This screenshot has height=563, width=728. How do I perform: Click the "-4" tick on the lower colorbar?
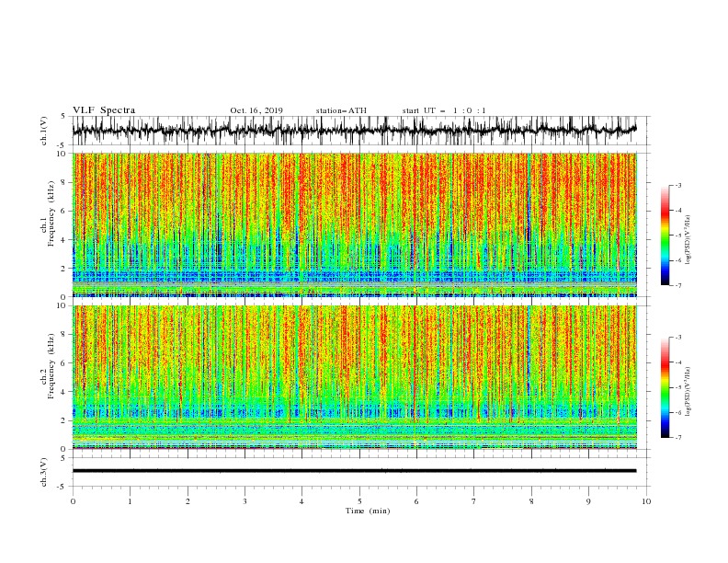[678, 362]
